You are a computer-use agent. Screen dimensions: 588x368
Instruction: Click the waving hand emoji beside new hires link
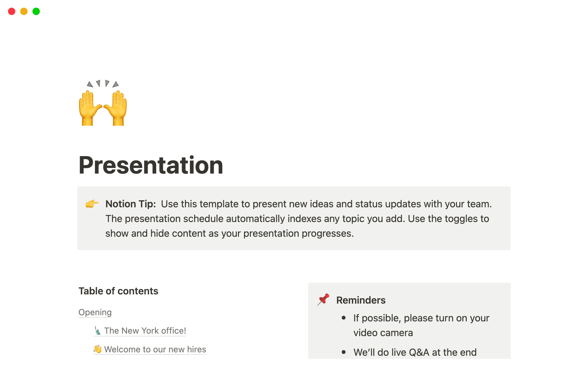pos(97,349)
